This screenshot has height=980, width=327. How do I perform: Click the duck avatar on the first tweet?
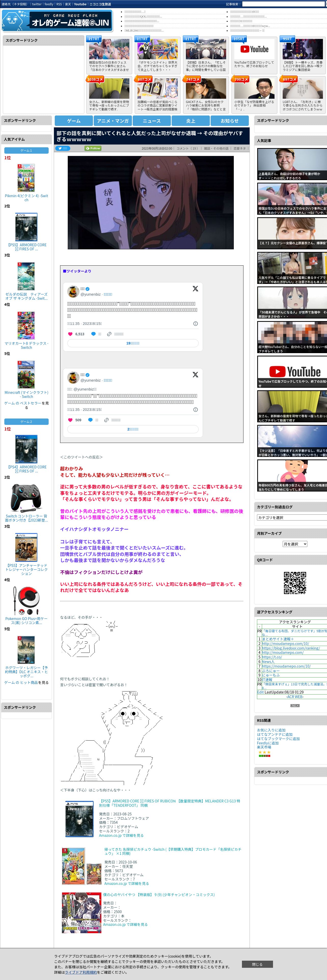tap(73, 291)
